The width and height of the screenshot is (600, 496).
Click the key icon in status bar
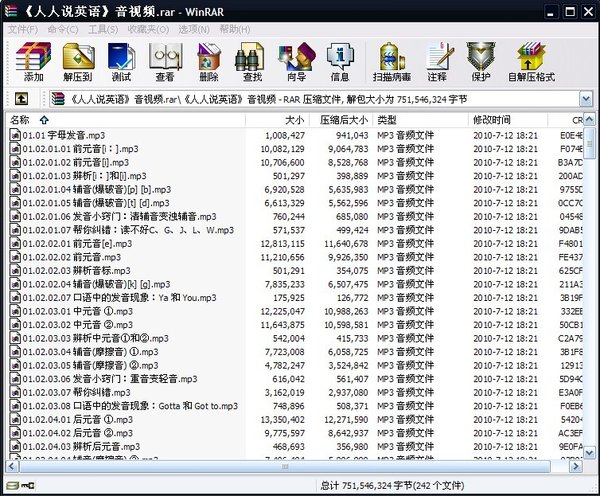[28, 486]
